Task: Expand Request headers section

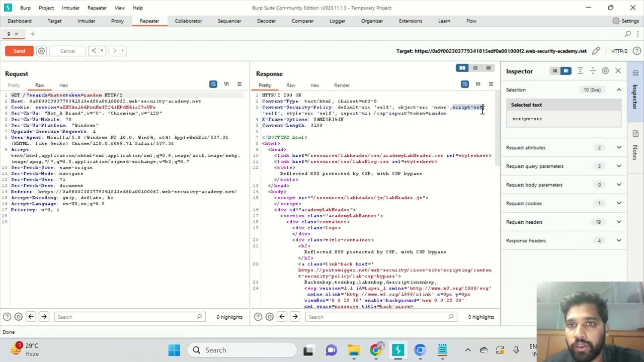Action: point(619,222)
